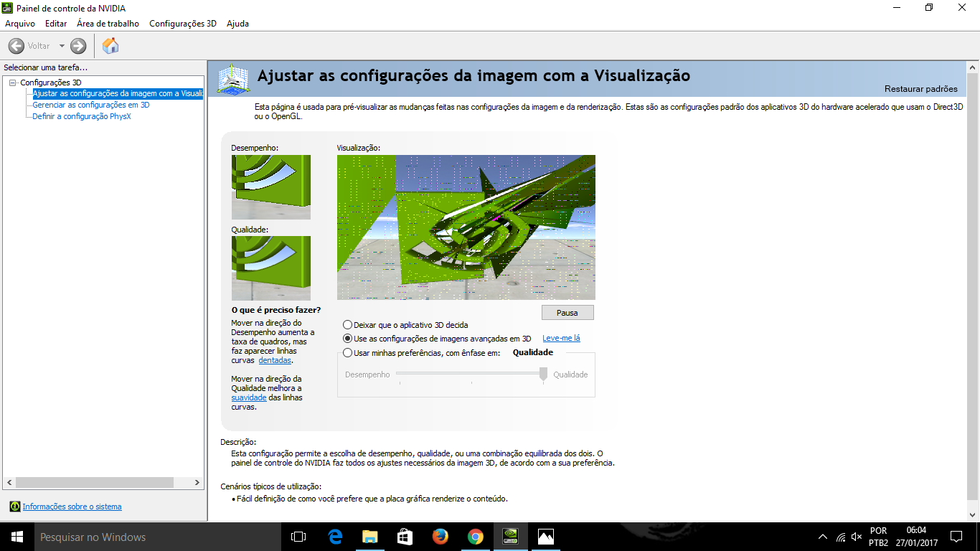This screenshot has width=980, height=551.
Task: Click the POR PTB2 language indicator
Action: (x=879, y=537)
